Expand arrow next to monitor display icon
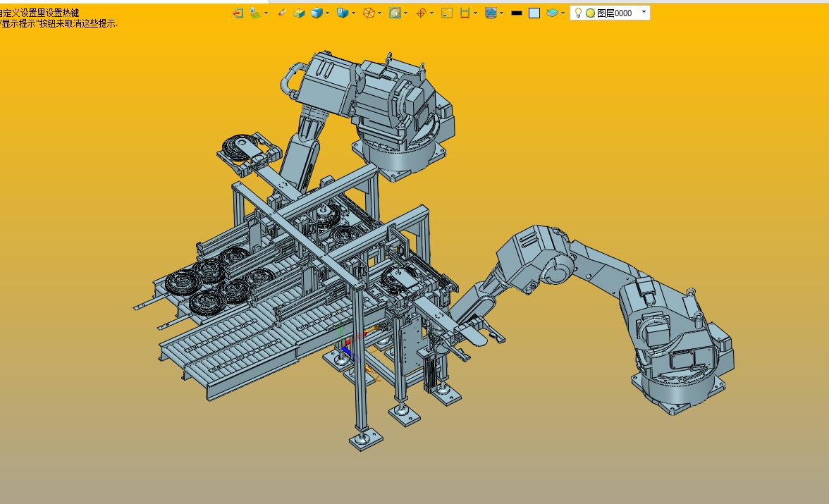 pos(501,13)
